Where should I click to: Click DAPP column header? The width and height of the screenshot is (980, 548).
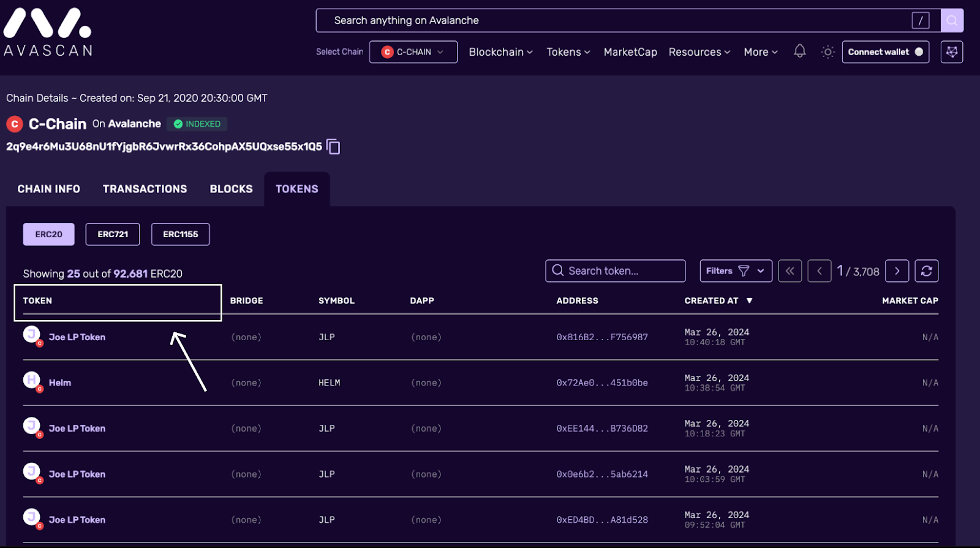pos(422,301)
